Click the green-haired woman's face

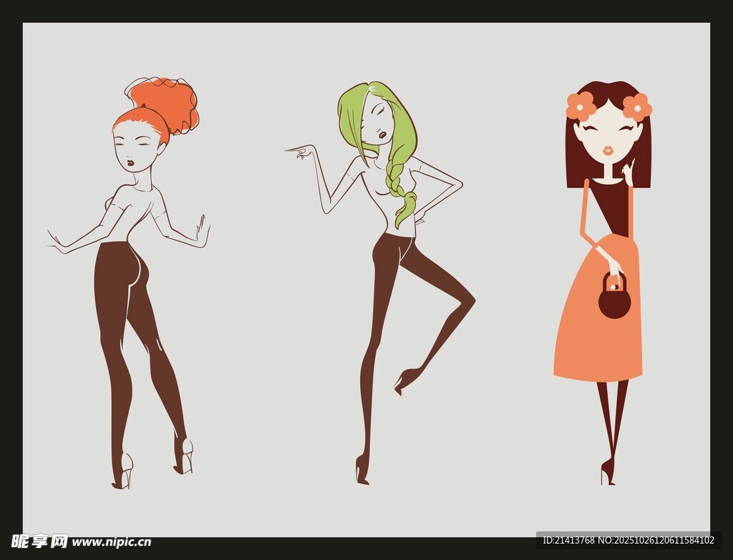tap(379, 123)
